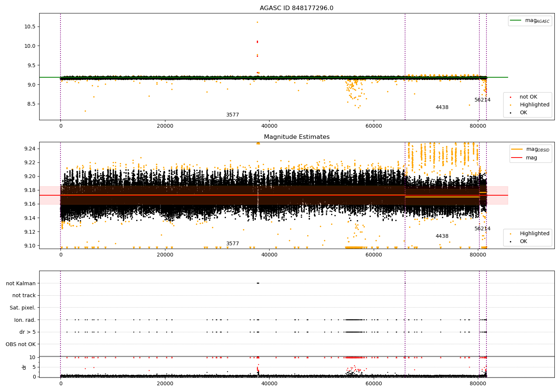Click the 9.24 y-axis tick label
560x392 pixels.
click(x=30, y=149)
